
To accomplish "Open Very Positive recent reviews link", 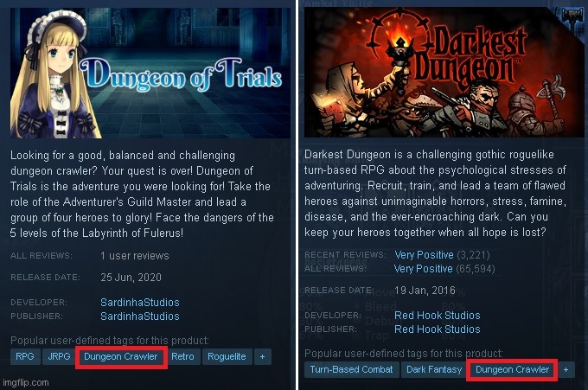I will 424,255.
